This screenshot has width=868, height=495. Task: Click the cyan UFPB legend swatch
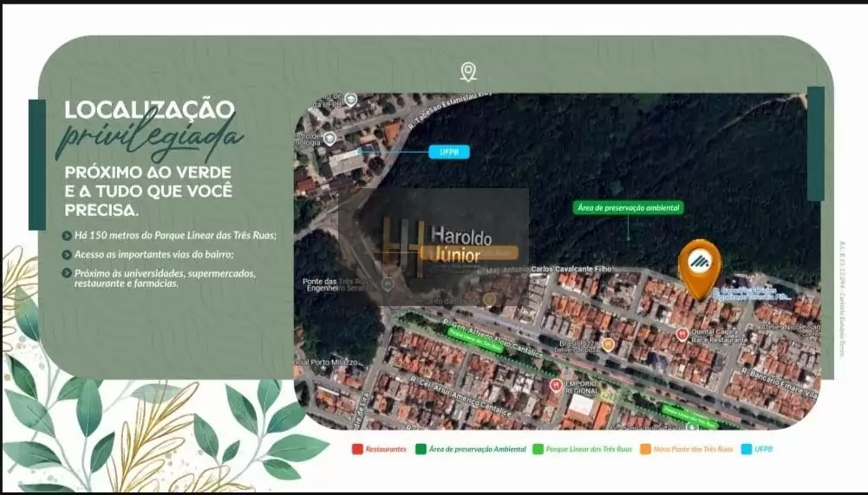[x=746, y=449]
